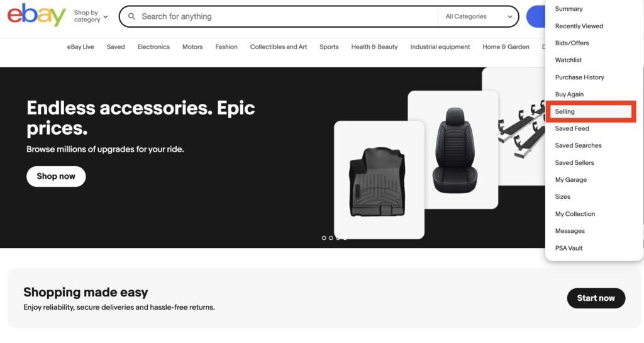Click the Start now button
This screenshot has width=644, height=343.
pos(596,298)
